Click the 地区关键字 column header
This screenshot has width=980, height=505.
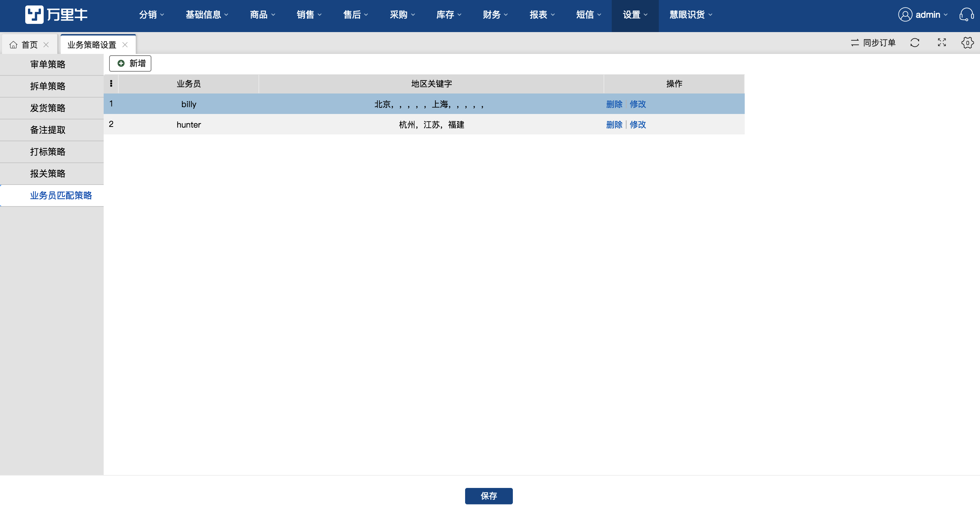431,84
